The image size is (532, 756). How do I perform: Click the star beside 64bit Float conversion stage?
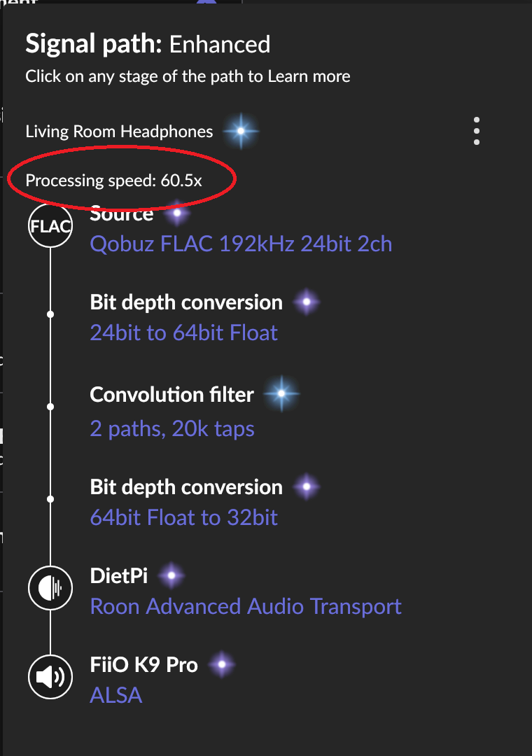(x=305, y=486)
